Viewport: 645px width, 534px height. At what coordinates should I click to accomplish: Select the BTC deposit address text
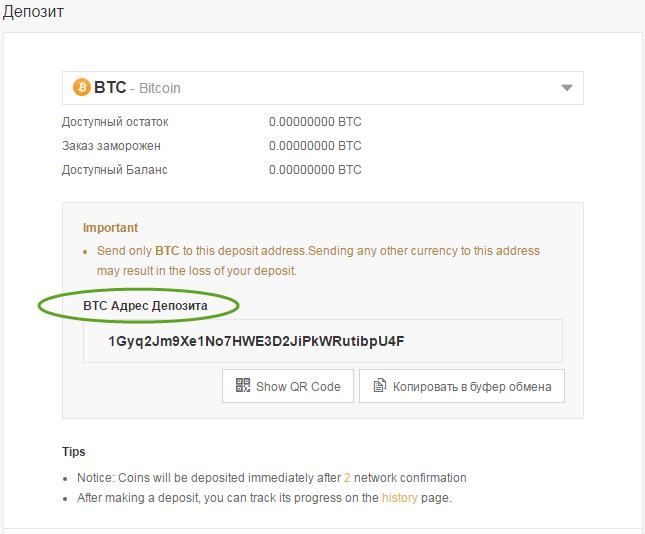[256, 341]
